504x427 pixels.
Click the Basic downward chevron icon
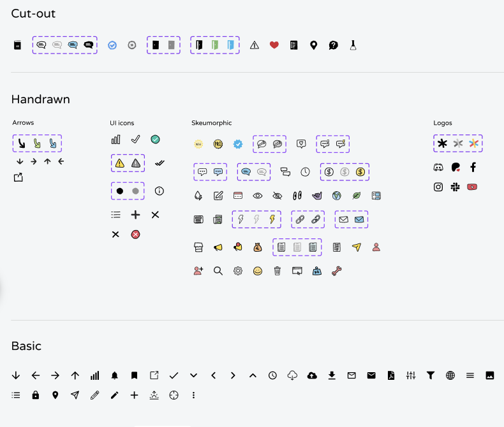tap(193, 375)
